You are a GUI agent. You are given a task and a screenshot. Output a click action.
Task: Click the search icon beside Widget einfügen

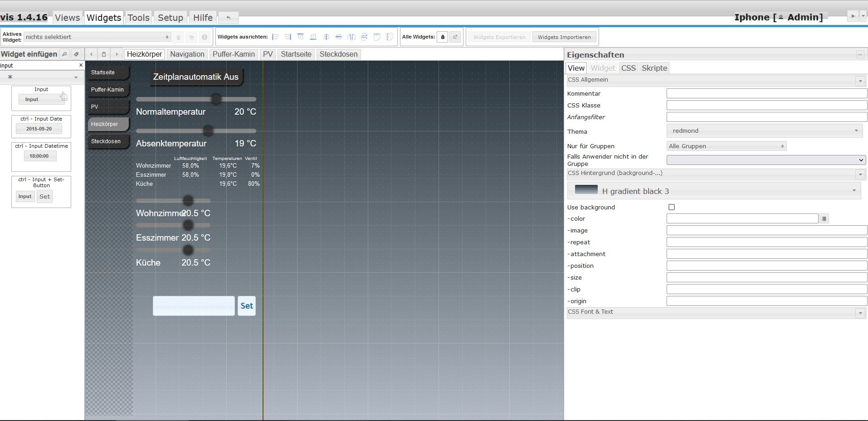tap(65, 54)
